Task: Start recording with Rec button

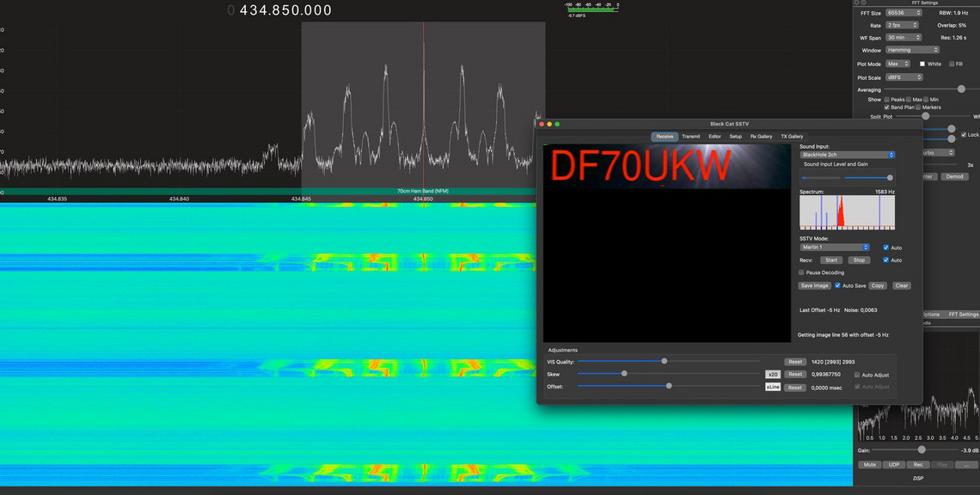Action: coord(918,464)
